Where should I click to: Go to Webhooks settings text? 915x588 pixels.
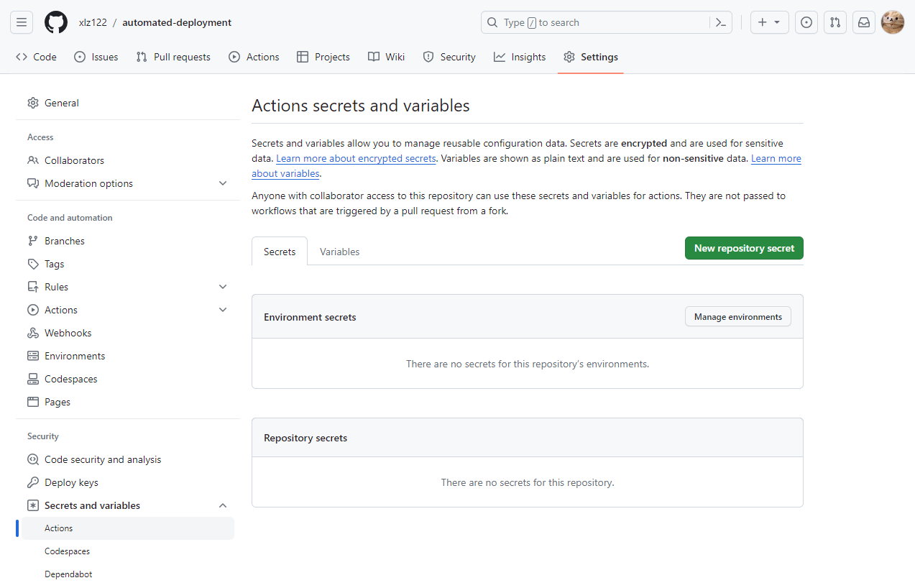[x=68, y=333]
